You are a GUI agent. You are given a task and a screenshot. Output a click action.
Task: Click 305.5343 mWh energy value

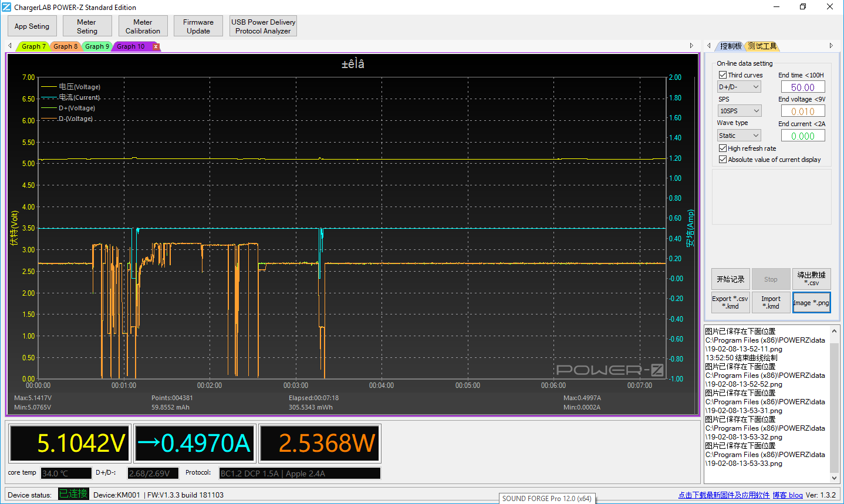[x=310, y=407]
